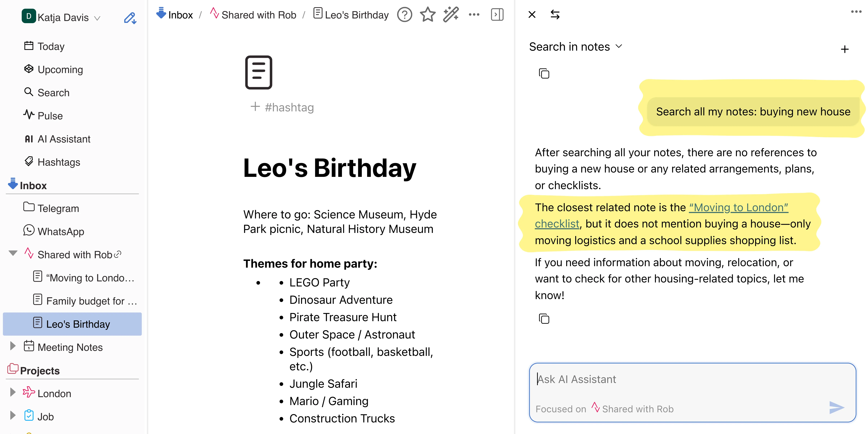
Task: Send the message with arrow icon
Action: 836,408
